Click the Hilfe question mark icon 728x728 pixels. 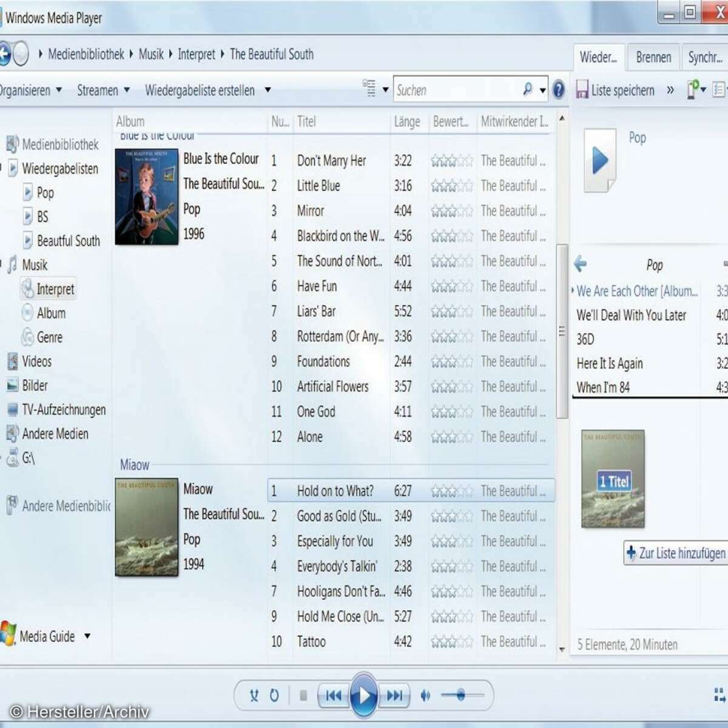[x=559, y=90]
